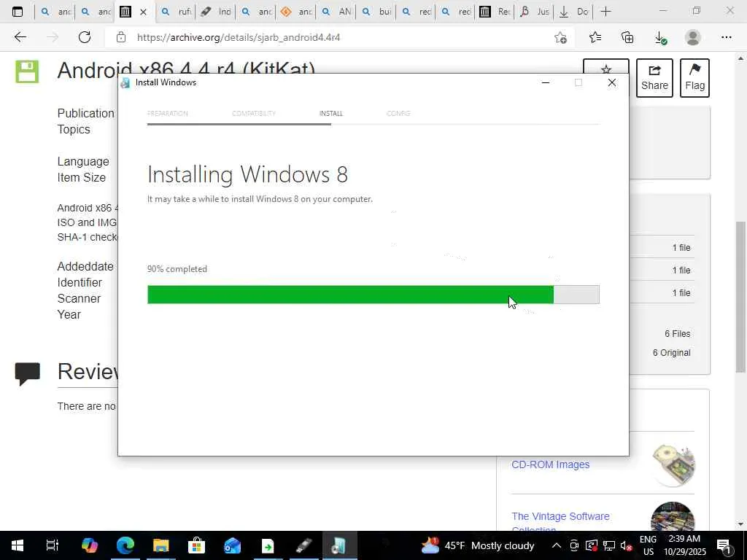Click the '6 Original' text

671,353
